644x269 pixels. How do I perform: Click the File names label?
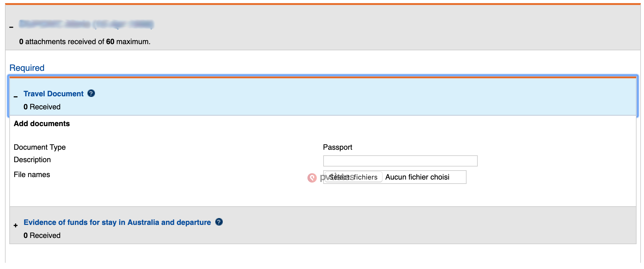click(x=32, y=175)
